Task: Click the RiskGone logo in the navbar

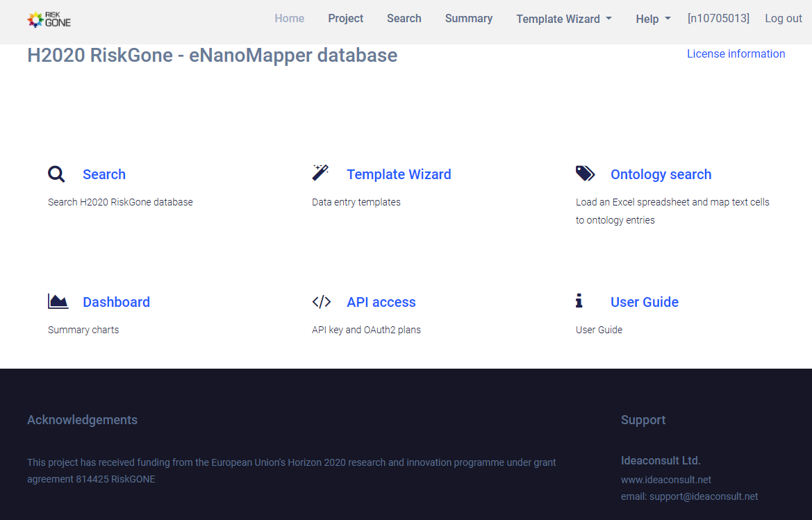Action: click(x=49, y=19)
